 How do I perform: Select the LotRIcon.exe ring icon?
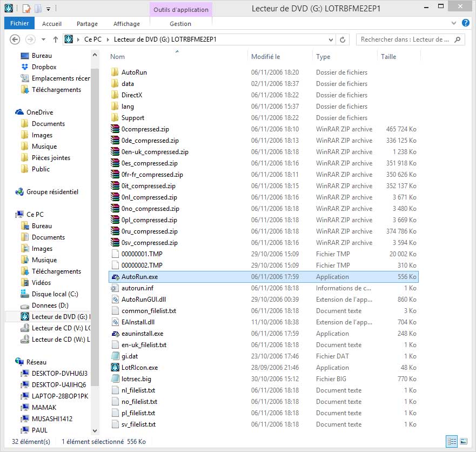point(115,368)
